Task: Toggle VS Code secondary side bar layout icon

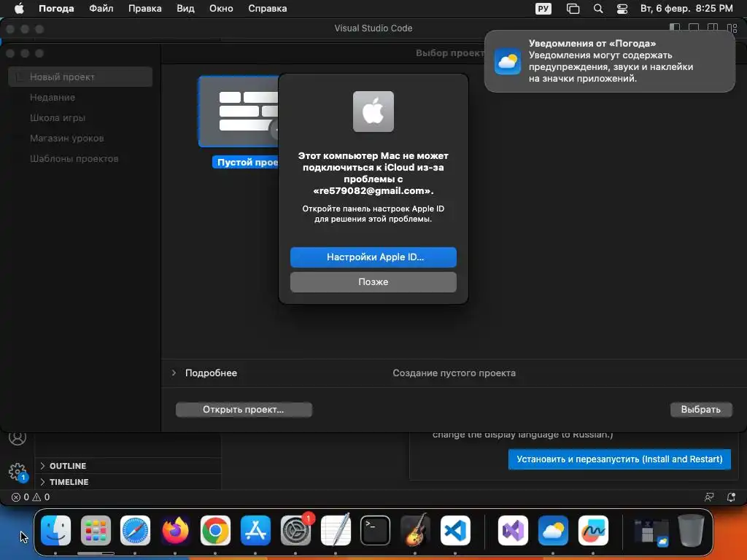Action: click(x=713, y=28)
